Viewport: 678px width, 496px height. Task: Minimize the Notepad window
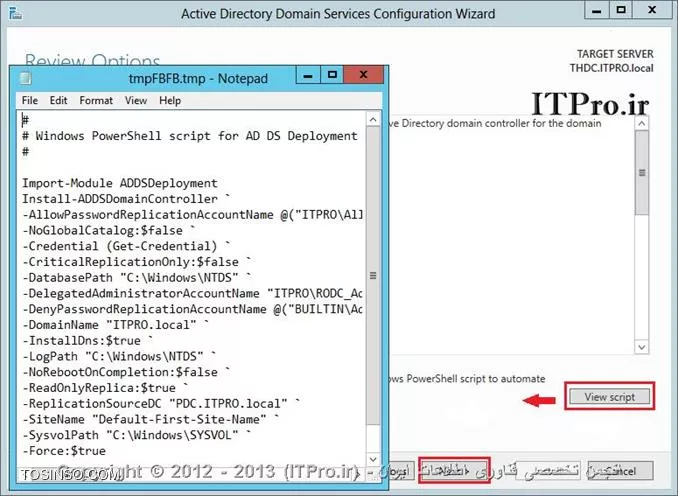308,75
